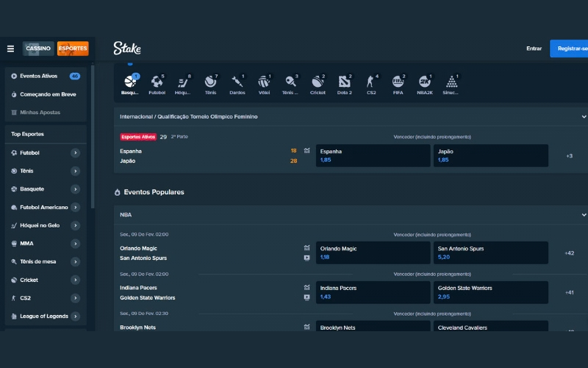The image size is (588, 368).
Task: Select the Hóquei sport icon
Action: tap(183, 84)
